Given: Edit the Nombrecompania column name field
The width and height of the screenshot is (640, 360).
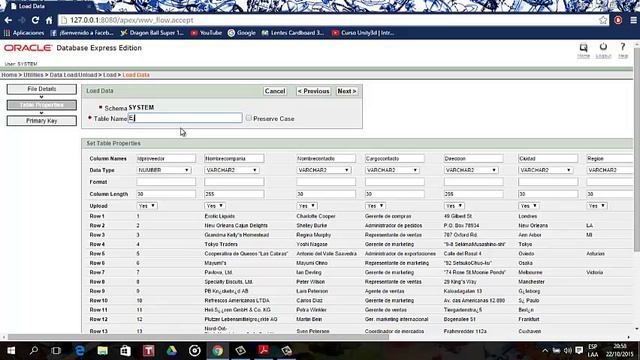Looking at the screenshot, I should (x=234, y=158).
